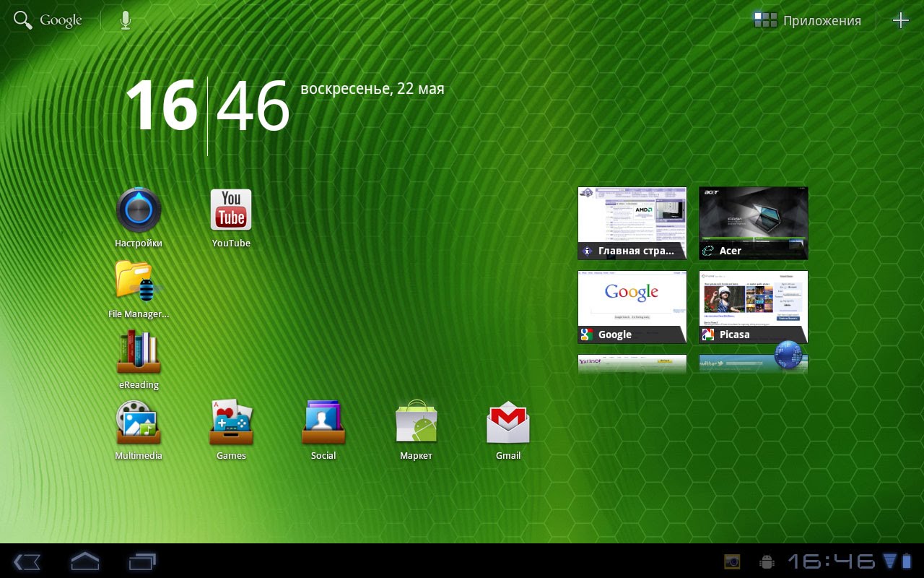Open the File Manager app

138,285
